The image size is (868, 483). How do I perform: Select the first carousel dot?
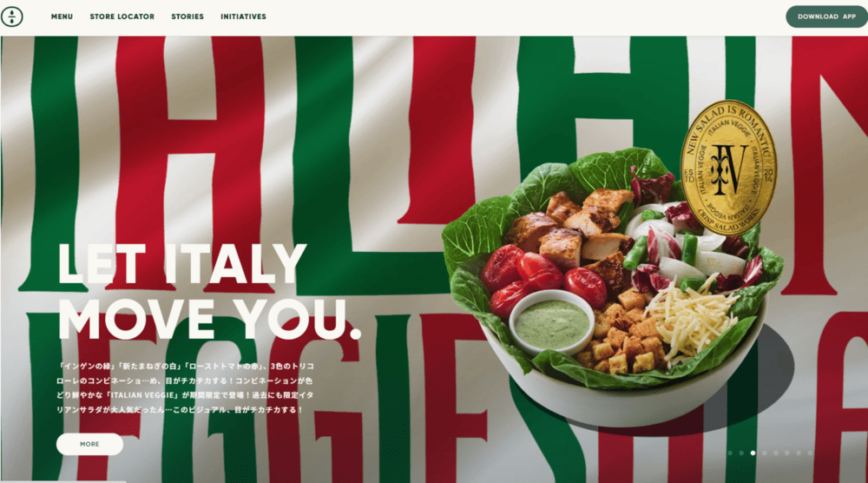click(x=730, y=453)
